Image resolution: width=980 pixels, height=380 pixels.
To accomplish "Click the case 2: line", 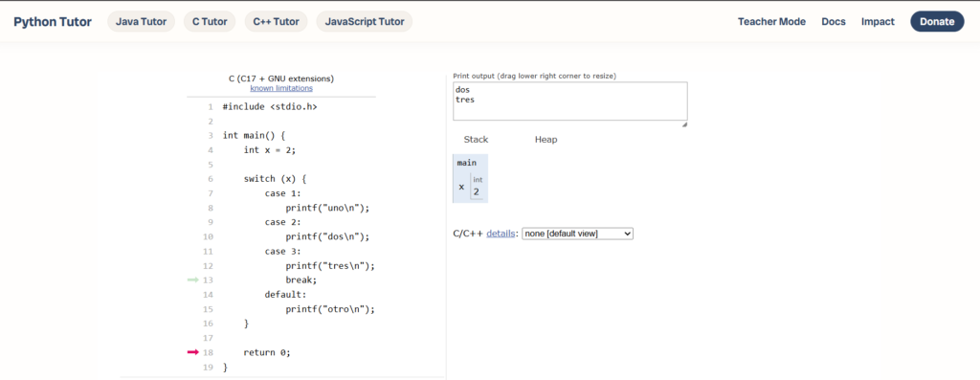I will (282, 222).
